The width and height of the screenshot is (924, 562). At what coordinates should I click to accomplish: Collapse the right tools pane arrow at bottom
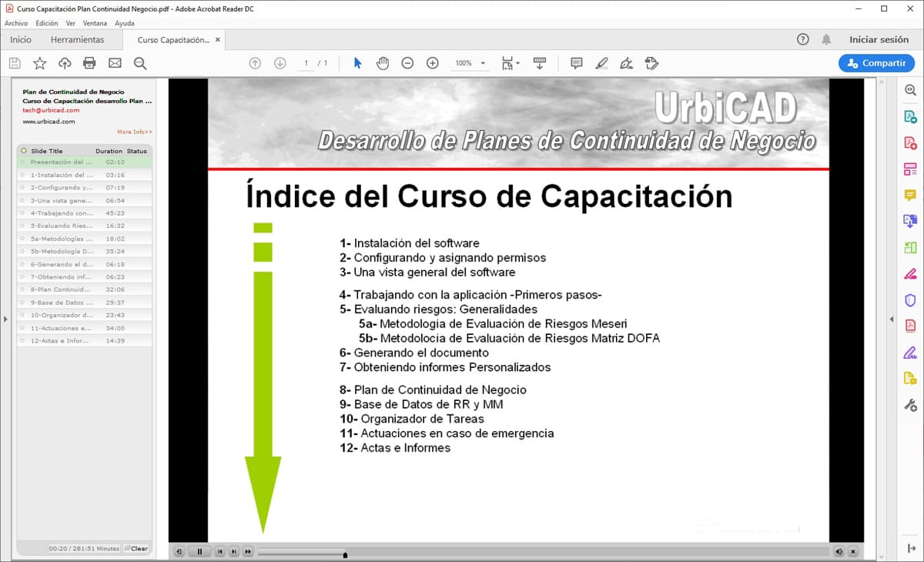(910, 547)
